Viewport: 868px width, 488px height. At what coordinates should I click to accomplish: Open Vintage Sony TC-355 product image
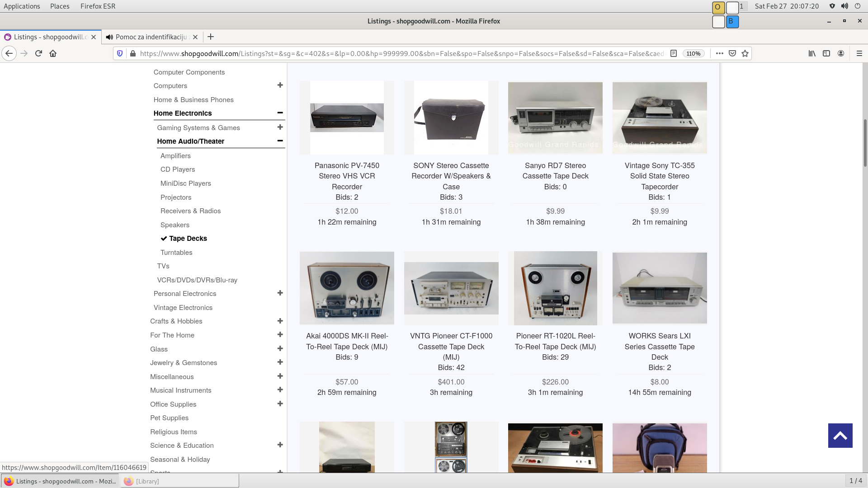660,117
